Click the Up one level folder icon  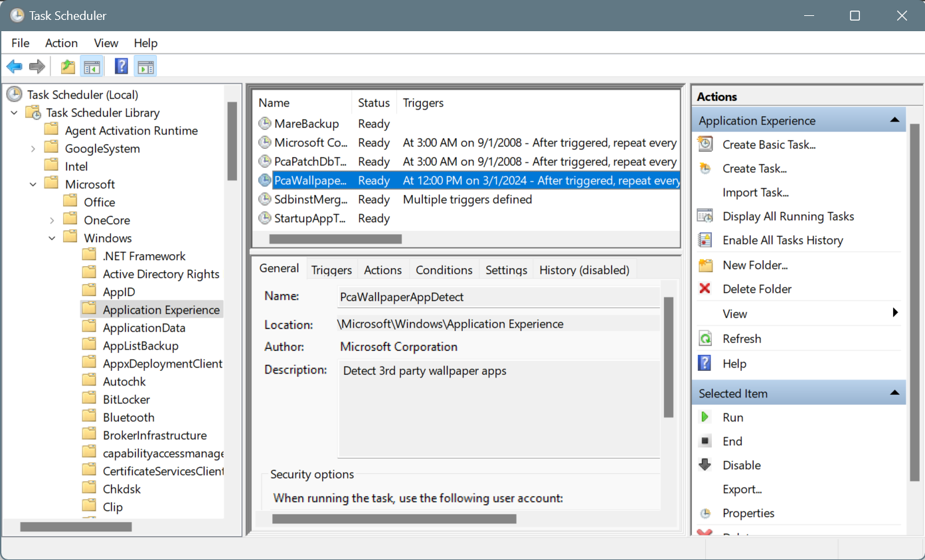(x=68, y=66)
